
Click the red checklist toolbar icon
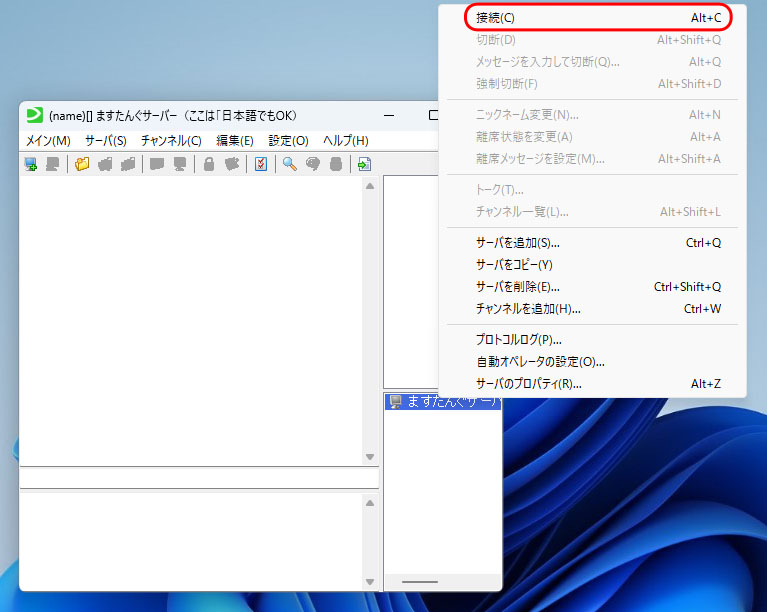point(261,164)
